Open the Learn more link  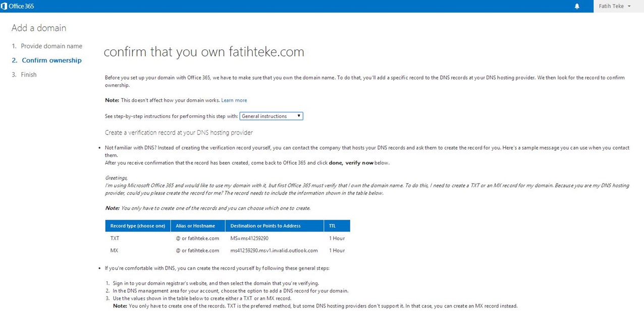[x=234, y=100]
